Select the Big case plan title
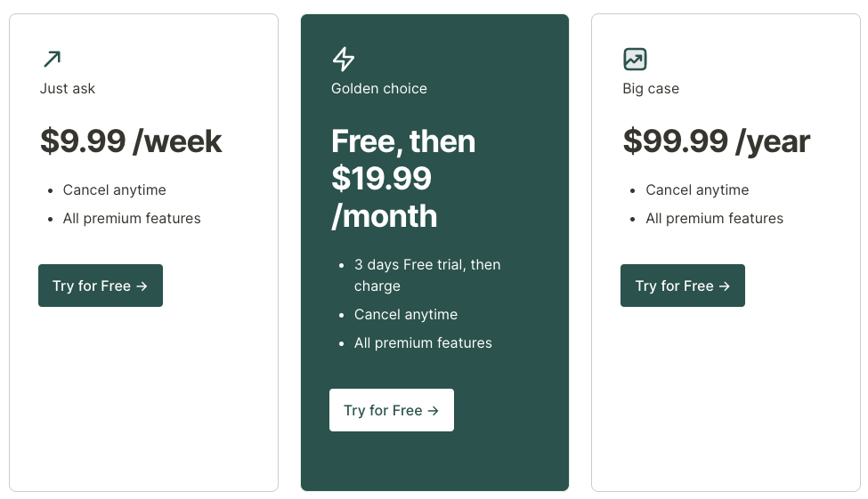Viewport: 868px width, 499px height. (x=651, y=89)
